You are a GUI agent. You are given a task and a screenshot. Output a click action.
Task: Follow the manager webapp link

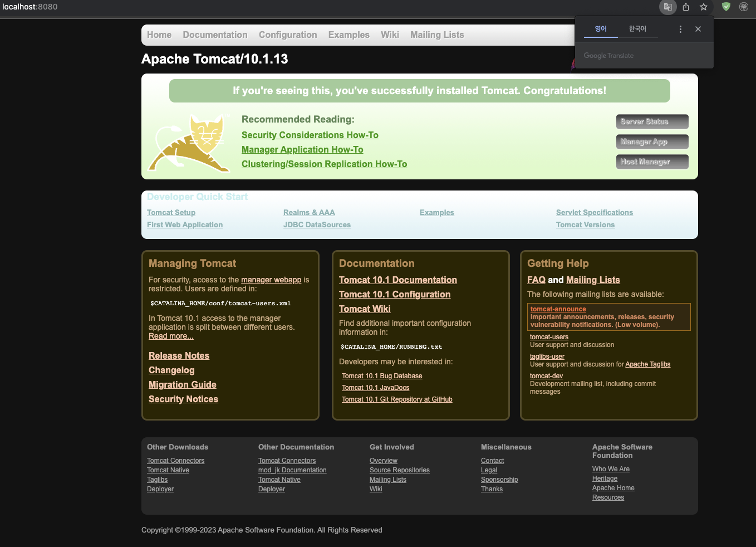click(271, 280)
